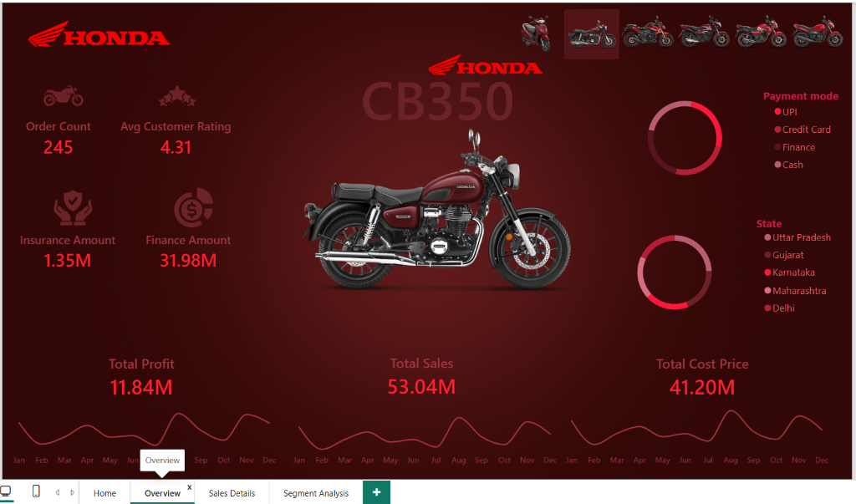Screen dimensions: 856x504
Task: Select the Overview page tab
Action: 162,493
